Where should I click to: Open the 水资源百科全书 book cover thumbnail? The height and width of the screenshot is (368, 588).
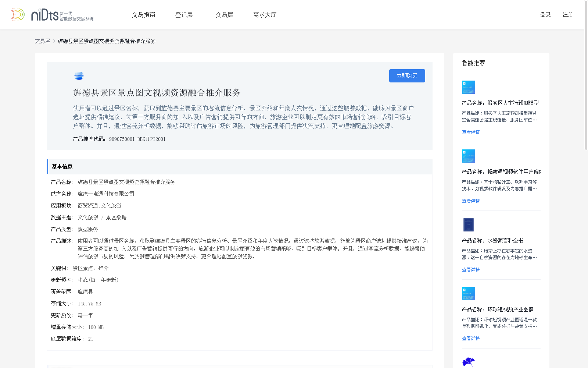469,225
